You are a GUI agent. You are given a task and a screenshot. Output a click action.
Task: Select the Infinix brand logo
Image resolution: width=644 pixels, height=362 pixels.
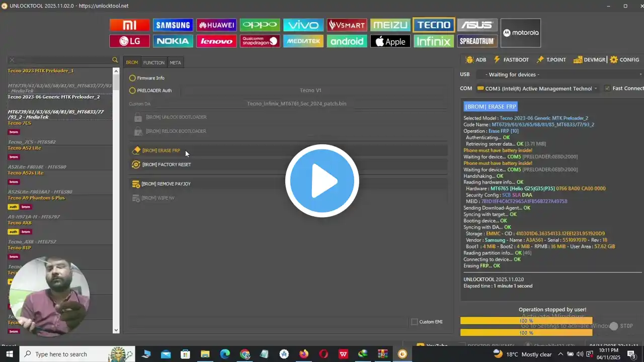434,41
